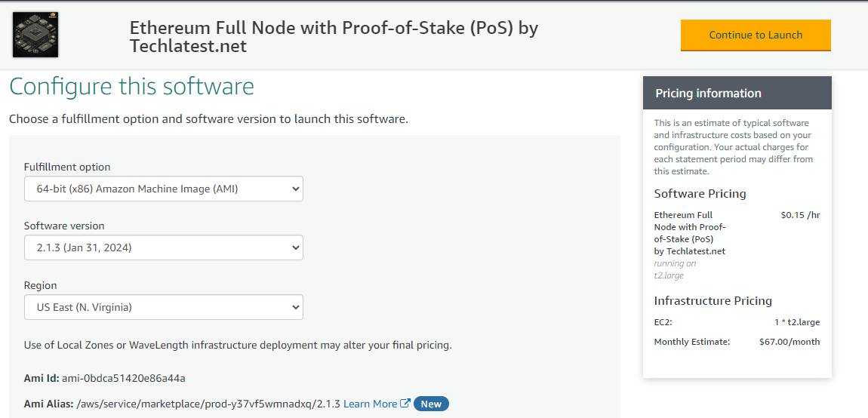Click the Continue to Launch button
The image size is (868, 418).
click(x=756, y=35)
